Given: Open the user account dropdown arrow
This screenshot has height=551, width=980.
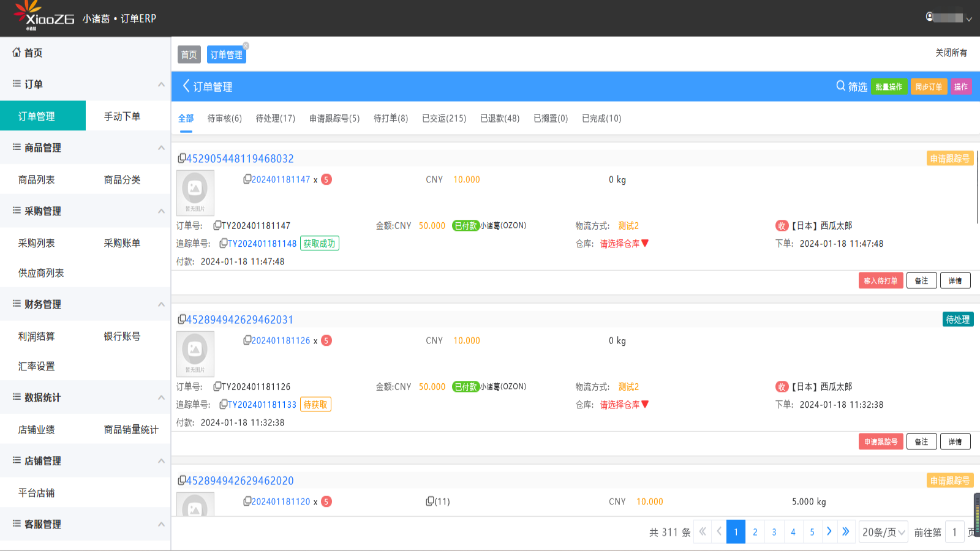Looking at the screenshot, I should point(969,19).
